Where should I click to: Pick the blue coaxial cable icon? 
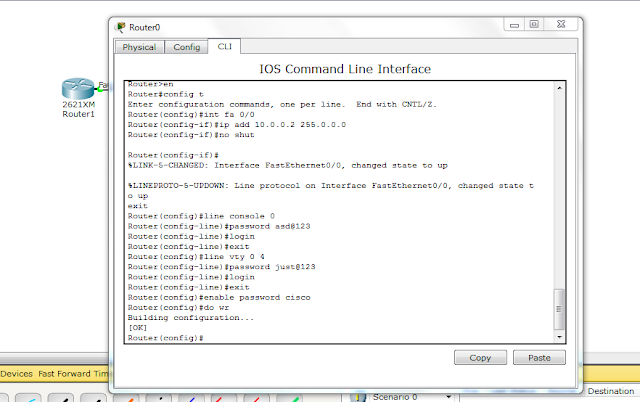click(191, 398)
